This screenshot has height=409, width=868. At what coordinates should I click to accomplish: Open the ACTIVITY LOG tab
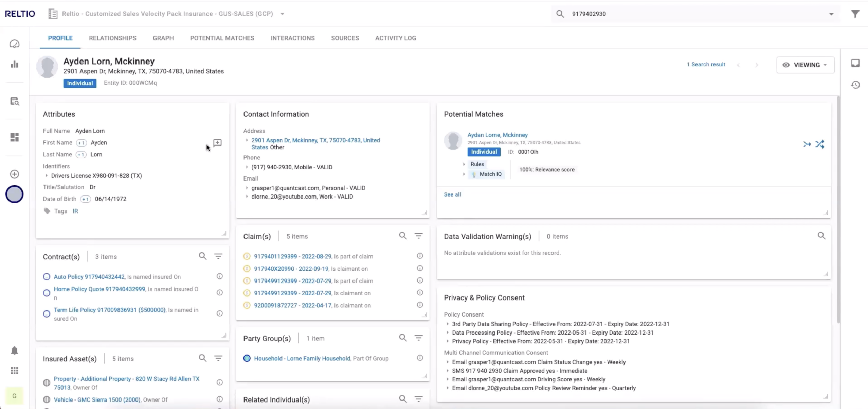(395, 38)
